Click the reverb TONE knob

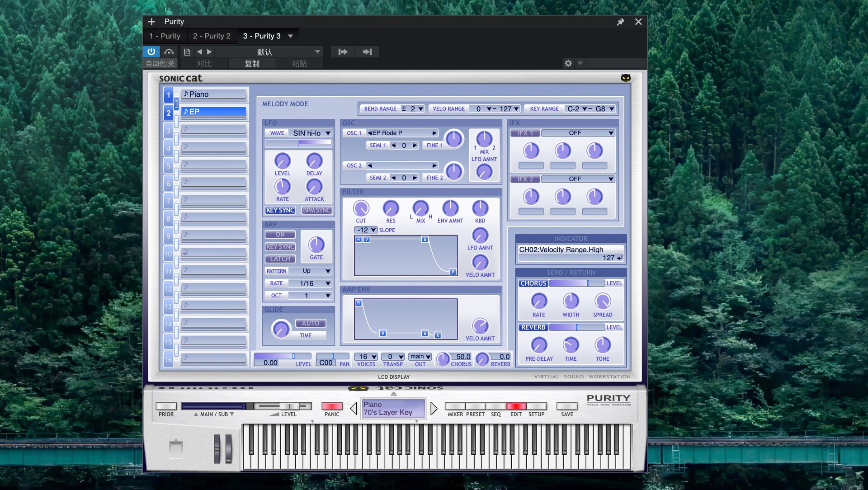602,345
